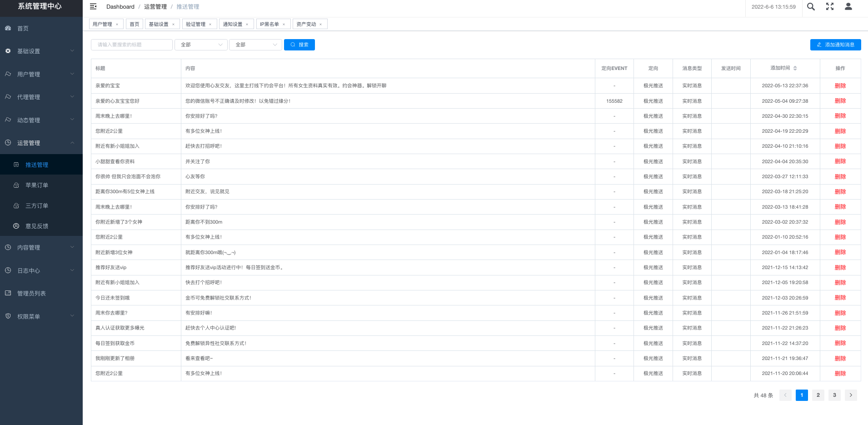Image resolution: width=868 pixels, height=425 pixels.
Task: Go to page 2
Action: pos(818,395)
